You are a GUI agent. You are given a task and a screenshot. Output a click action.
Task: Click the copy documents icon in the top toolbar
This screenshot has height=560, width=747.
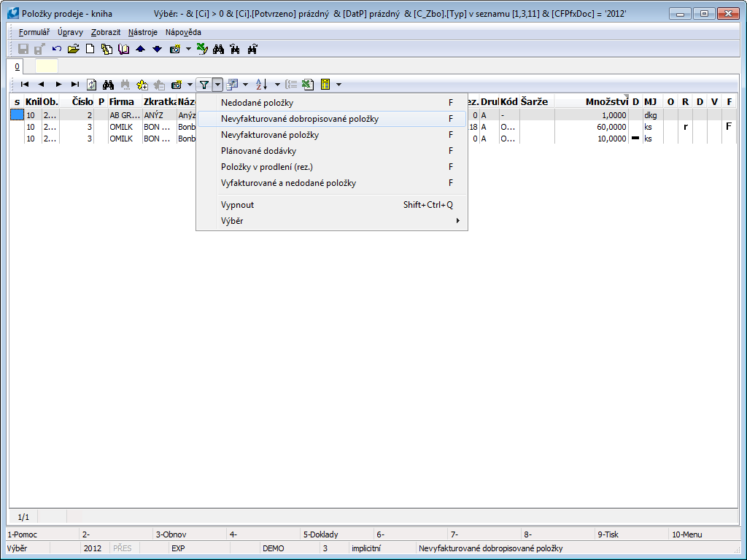107,49
